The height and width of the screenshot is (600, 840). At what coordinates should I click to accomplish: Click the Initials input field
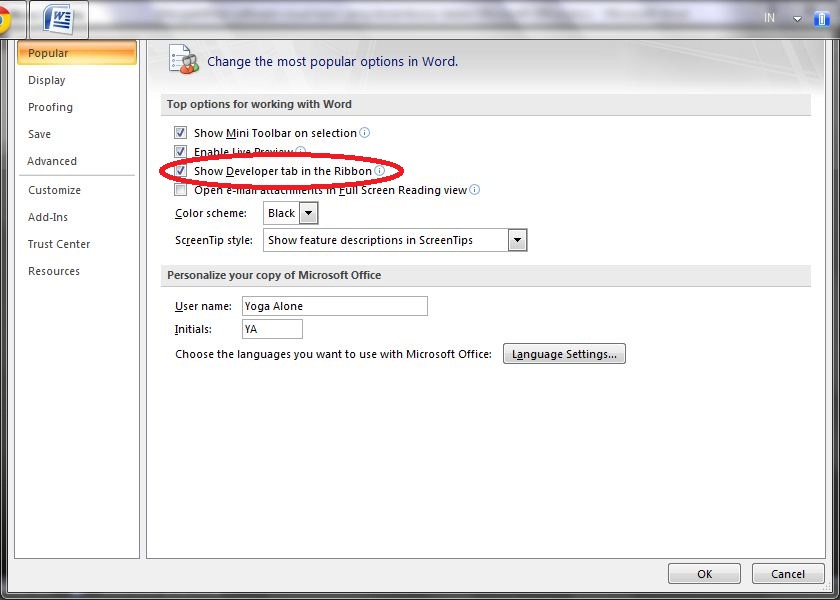coord(272,329)
